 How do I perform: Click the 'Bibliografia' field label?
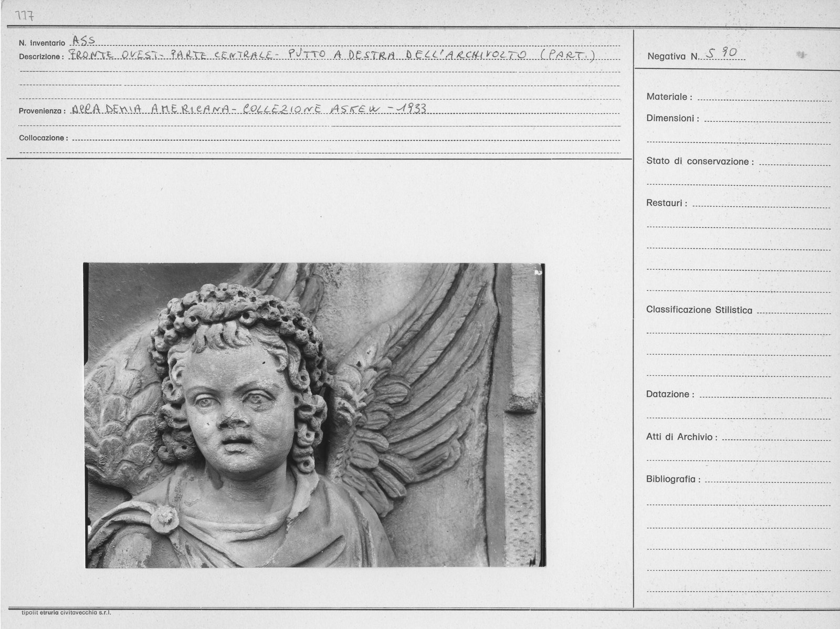(674, 479)
